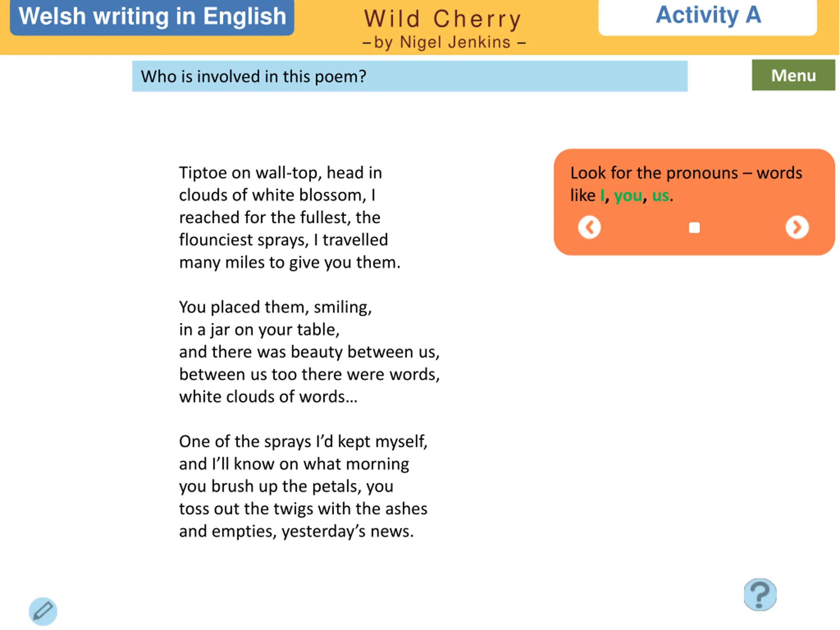The image size is (840, 630).
Task: Go to the previous hint with the left arrow
Action: [589, 227]
